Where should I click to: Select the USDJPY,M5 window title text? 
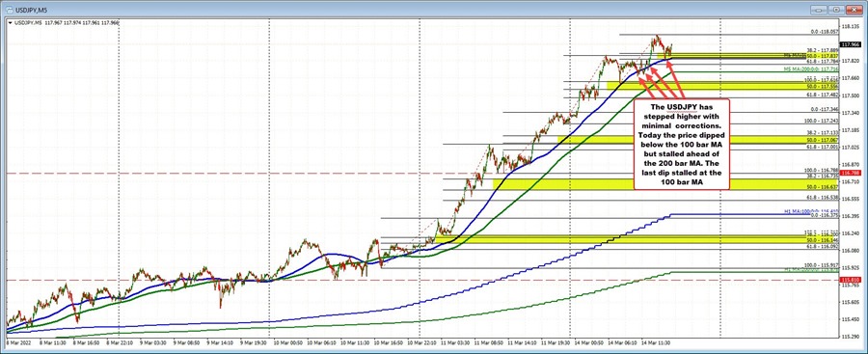point(32,10)
